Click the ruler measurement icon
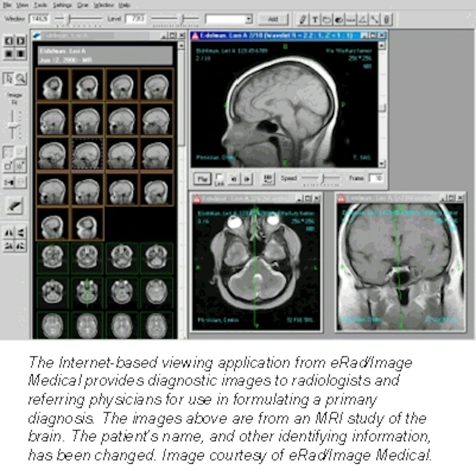The width and height of the screenshot is (476, 470). tap(350, 19)
